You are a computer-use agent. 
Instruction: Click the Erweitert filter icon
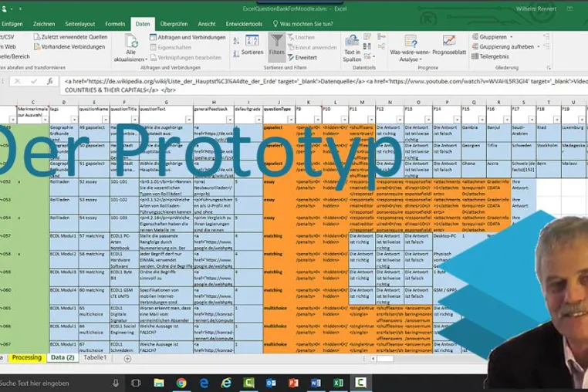pyautogui.click(x=291, y=57)
